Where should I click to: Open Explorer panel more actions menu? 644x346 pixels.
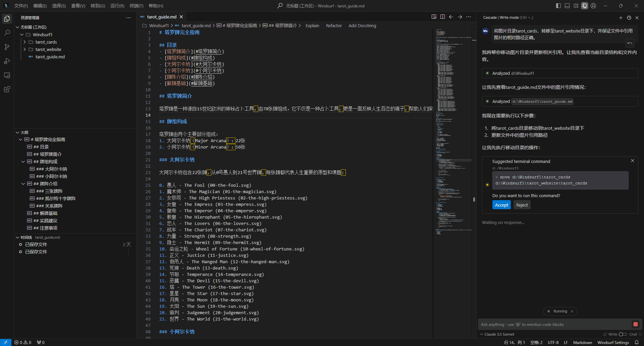point(128,17)
